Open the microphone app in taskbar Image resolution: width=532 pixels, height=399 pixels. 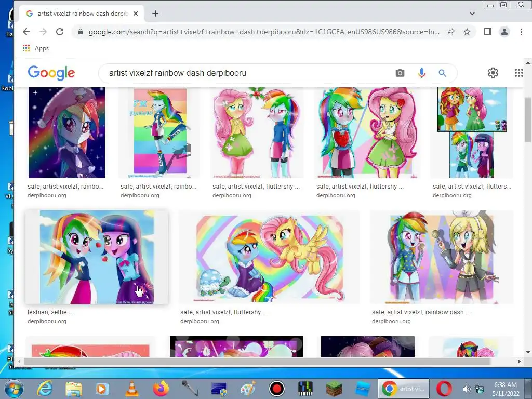[190, 389]
